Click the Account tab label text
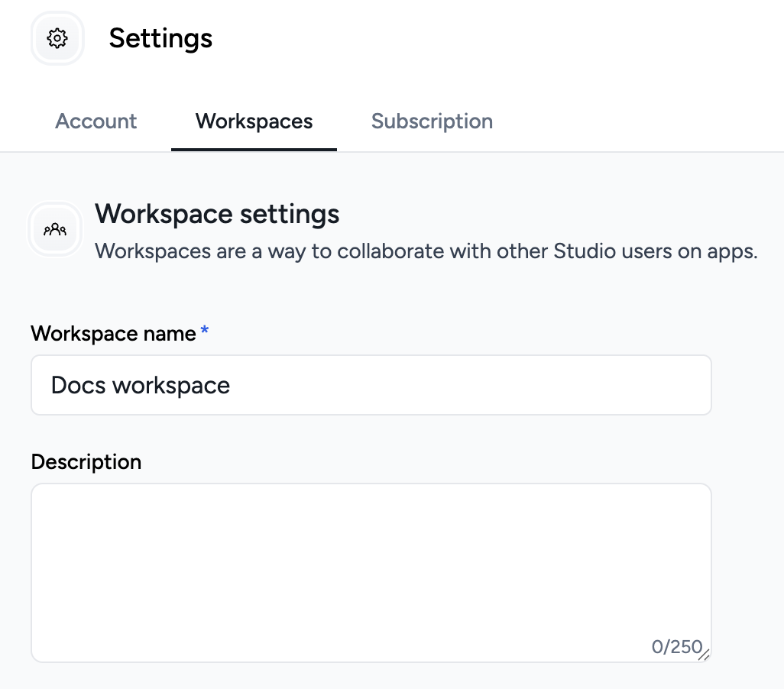This screenshot has width=784, height=689. click(x=96, y=121)
